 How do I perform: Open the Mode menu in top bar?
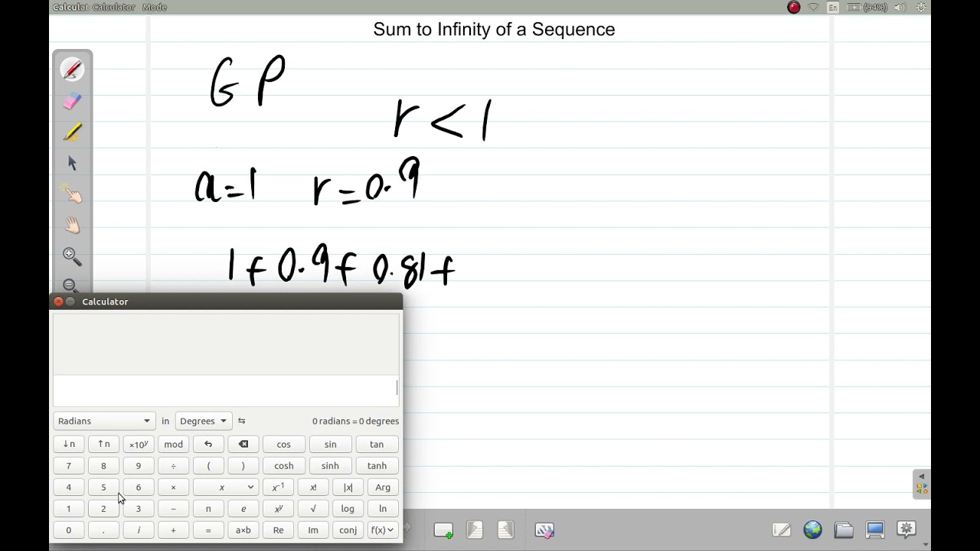[155, 7]
